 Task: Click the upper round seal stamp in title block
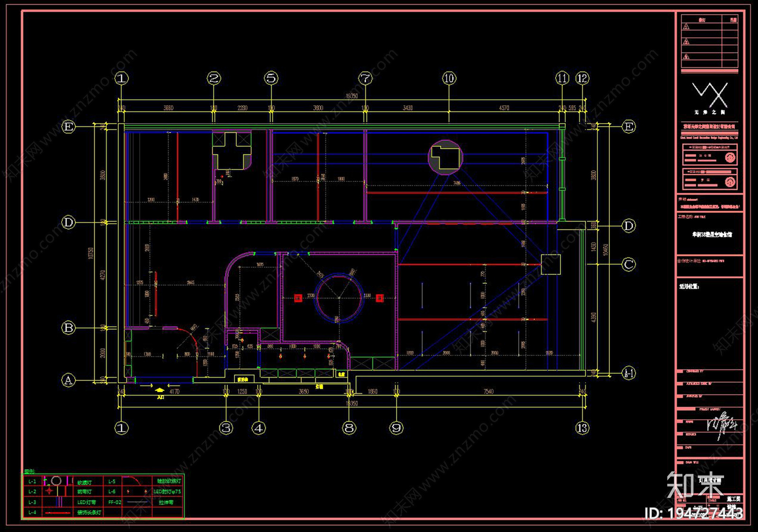click(730, 157)
